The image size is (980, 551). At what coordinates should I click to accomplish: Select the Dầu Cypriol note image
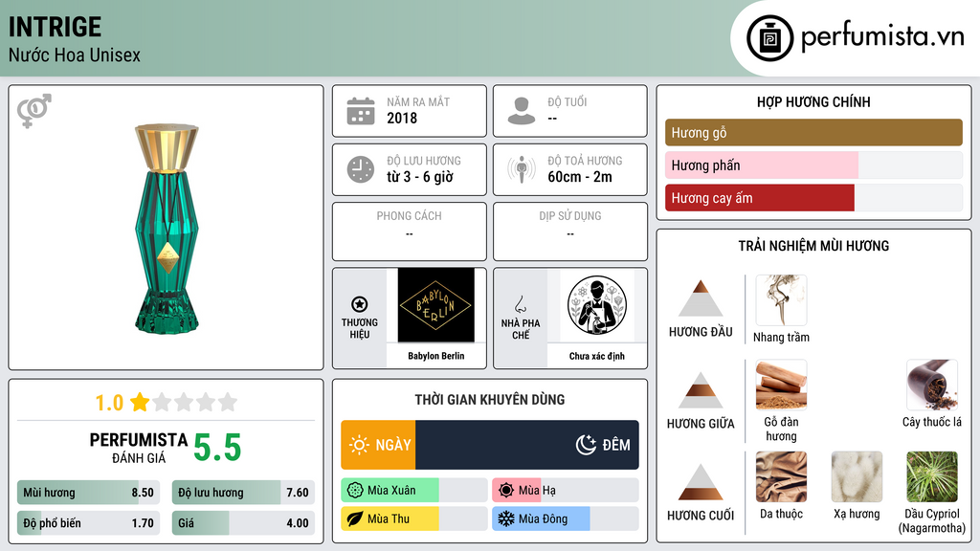[932, 477]
